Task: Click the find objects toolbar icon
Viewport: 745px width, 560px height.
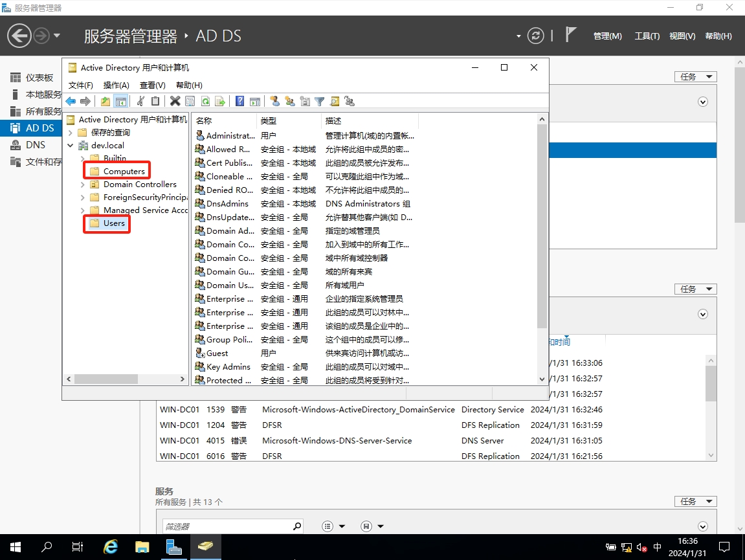Action: (x=335, y=101)
